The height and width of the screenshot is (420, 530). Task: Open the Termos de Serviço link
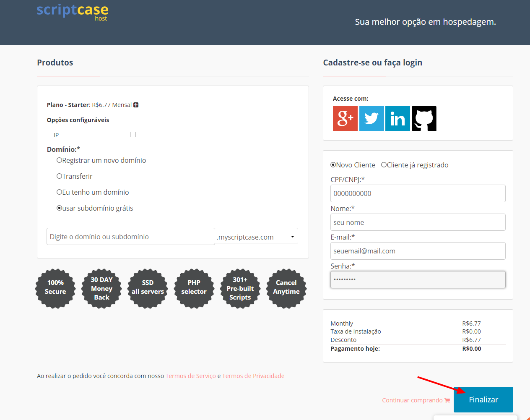191,376
